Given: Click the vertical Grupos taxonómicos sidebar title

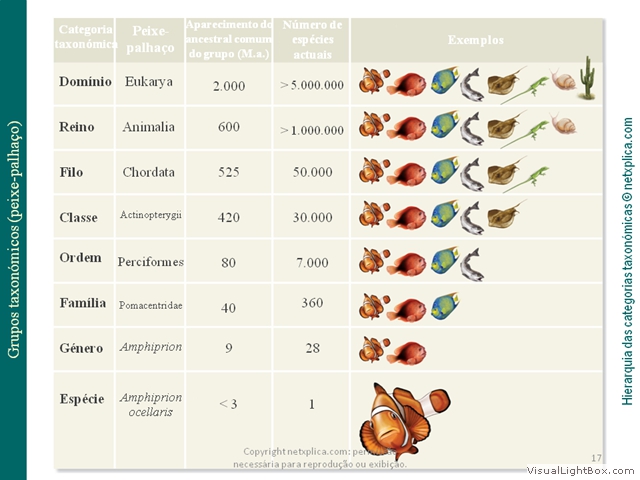Looking at the screenshot, I should 13,240.
